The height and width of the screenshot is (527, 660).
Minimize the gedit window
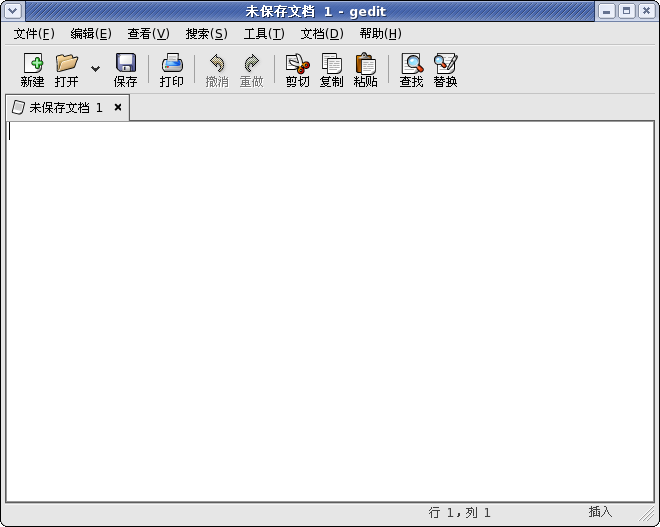click(x=606, y=11)
